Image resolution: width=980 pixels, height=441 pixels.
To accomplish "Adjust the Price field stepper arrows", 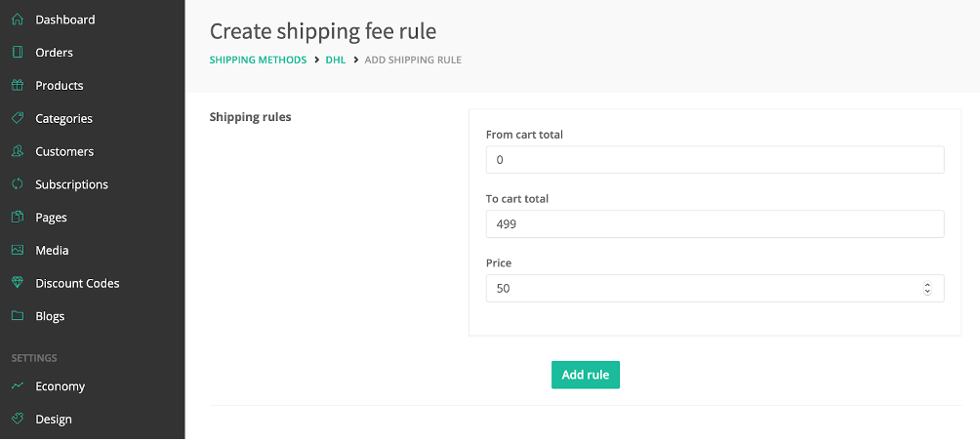I will coord(927,289).
